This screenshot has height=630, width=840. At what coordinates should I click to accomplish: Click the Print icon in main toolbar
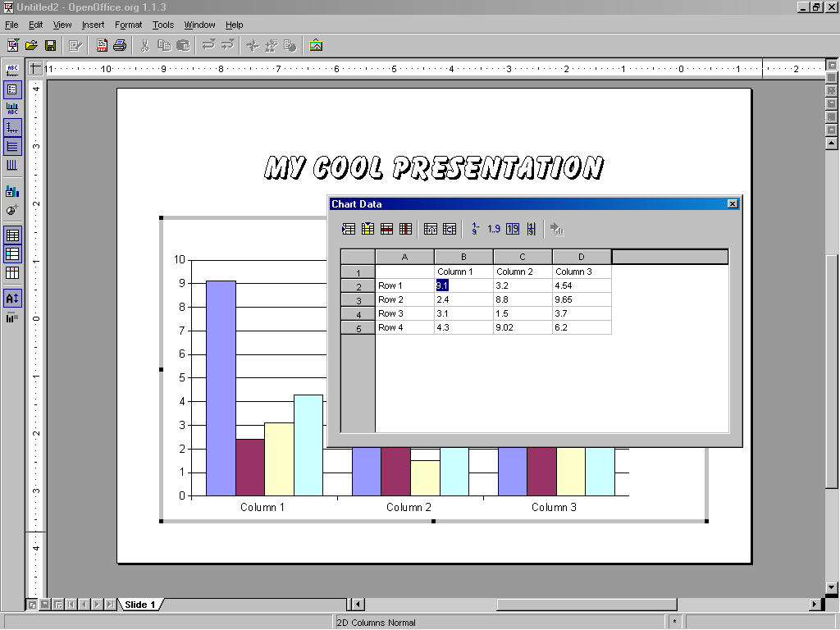[x=120, y=45]
